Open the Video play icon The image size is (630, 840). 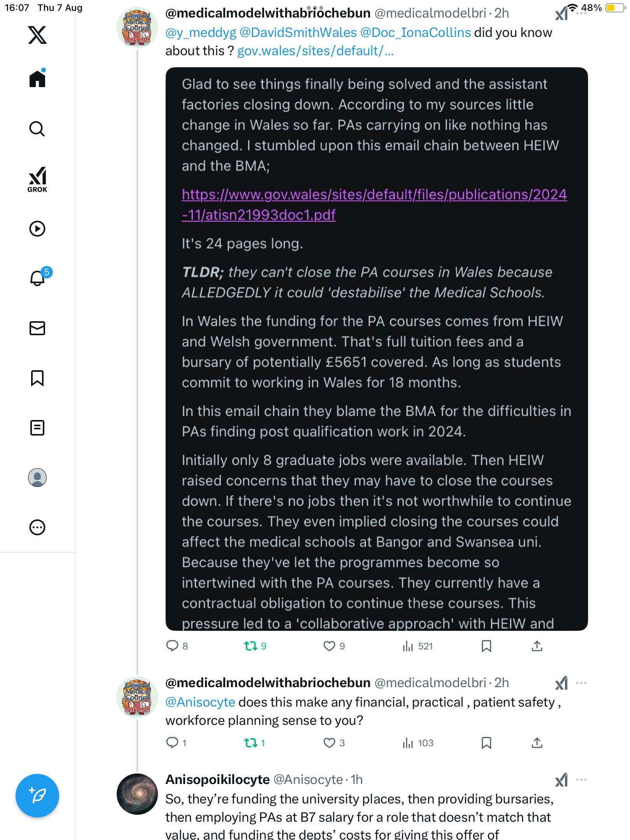click(37, 229)
